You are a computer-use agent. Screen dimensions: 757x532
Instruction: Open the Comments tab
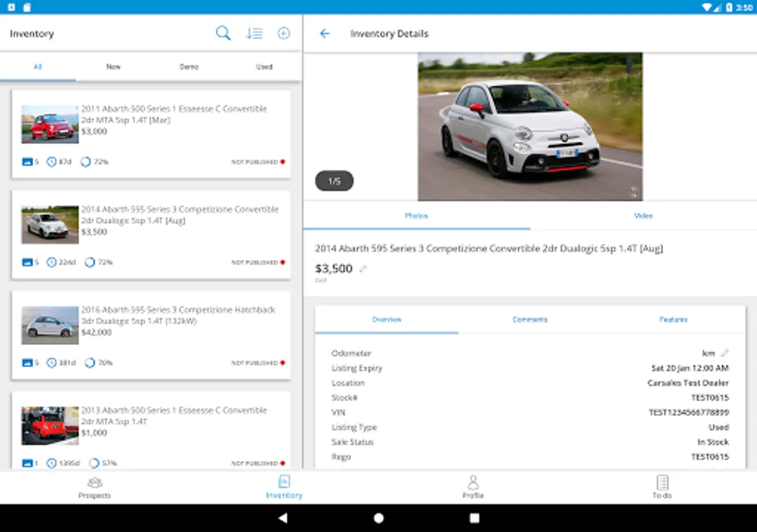coord(530,320)
